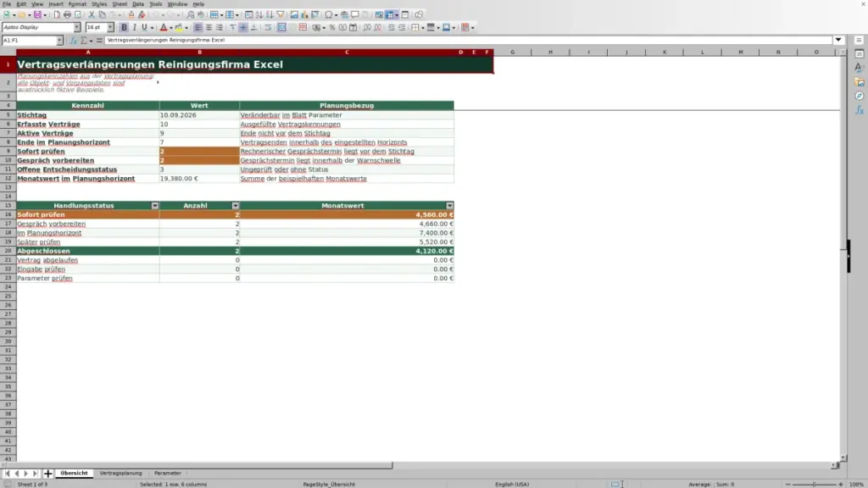868x488 pixels.
Task: Expand the font size dropdown
Action: (110, 27)
